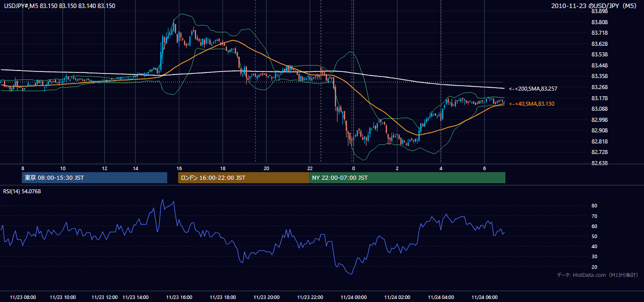Click the RSI(14) 54.0768 indicator label
Screen dimensions: 644x302
(23, 191)
